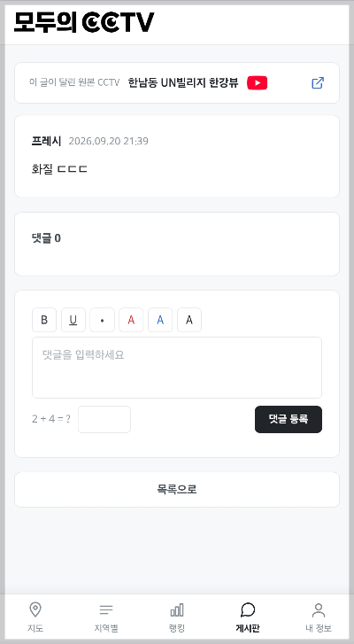Toggle underline formatting with the U button
Image resolution: width=354 pixels, height=644 pixels.
click(73, 320)
